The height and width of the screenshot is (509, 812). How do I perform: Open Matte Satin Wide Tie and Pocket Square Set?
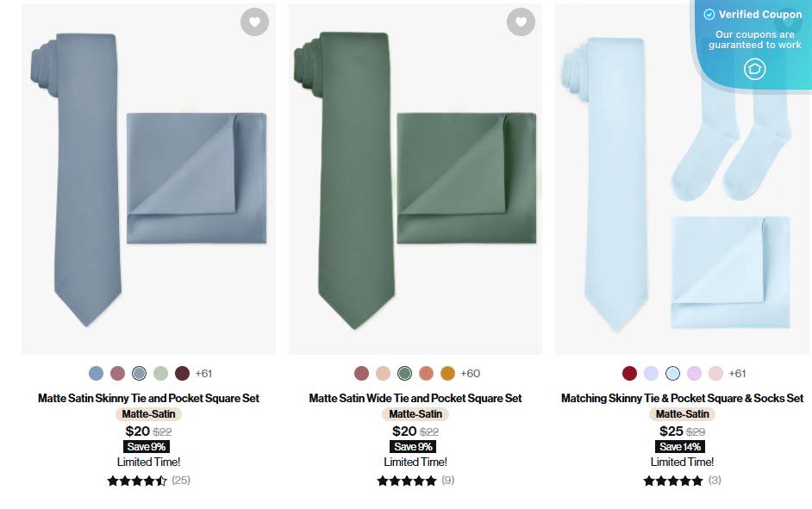pos(415,398)
